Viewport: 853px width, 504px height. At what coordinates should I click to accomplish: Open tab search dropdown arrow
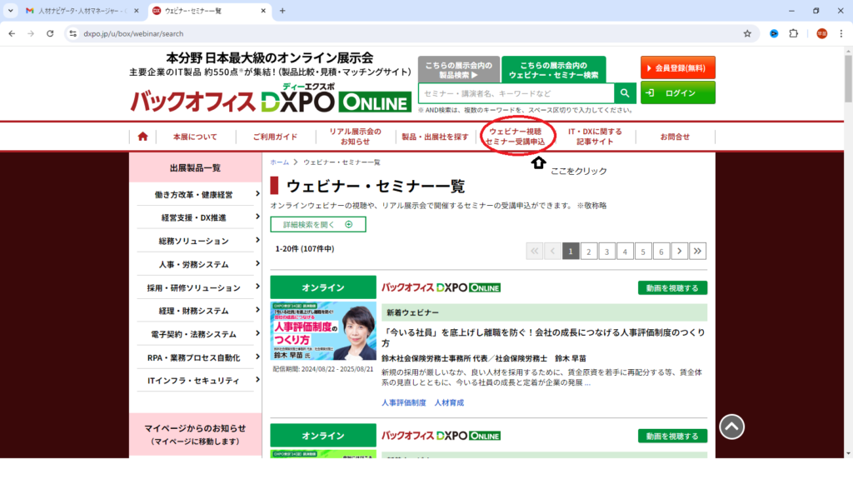10,11
